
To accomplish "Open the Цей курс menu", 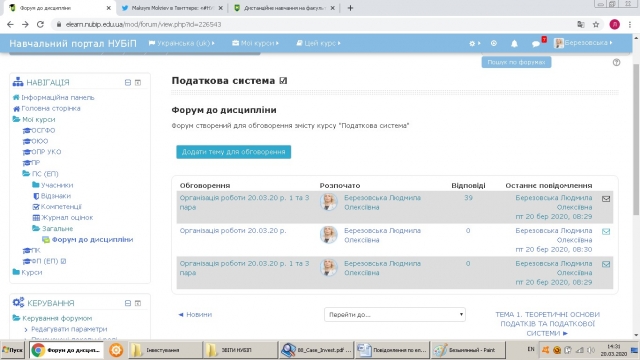I will click(318, 43).
